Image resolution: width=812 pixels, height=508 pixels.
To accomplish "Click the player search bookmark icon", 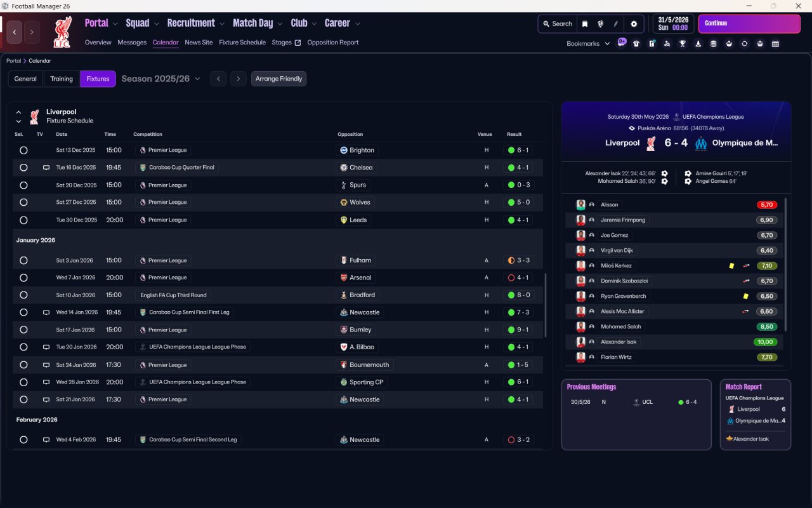I will (x=667, y=44).
